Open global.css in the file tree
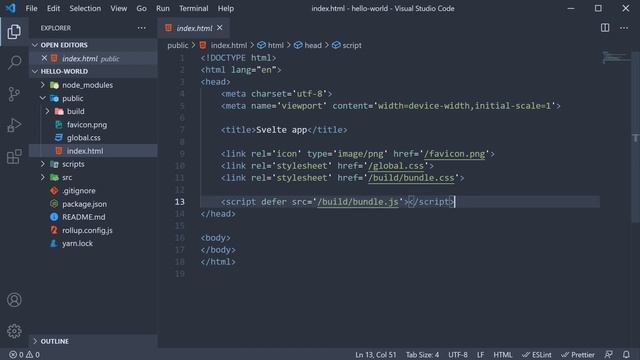This screenshot has width=640, height=360. (x=93, y=138)
